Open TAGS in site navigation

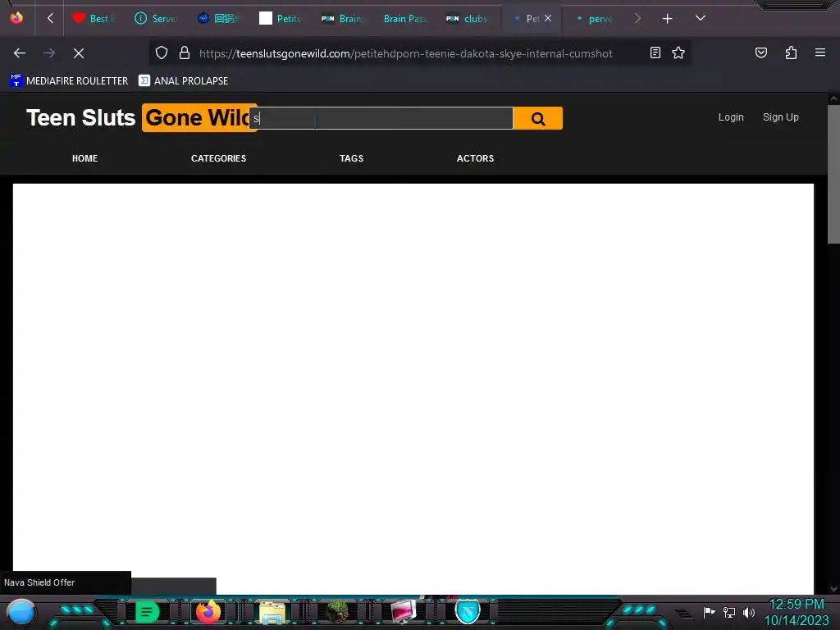coord(351,158)
